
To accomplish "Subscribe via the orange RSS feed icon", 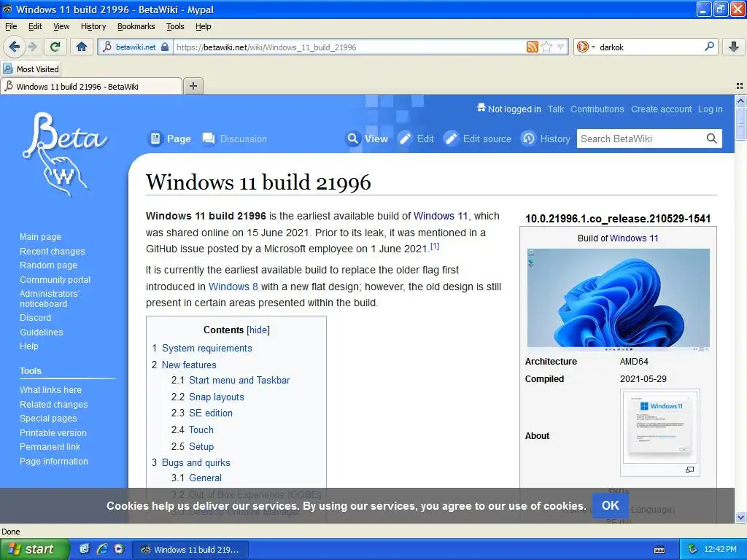I will pyautogui.click(x=532, y=47).
